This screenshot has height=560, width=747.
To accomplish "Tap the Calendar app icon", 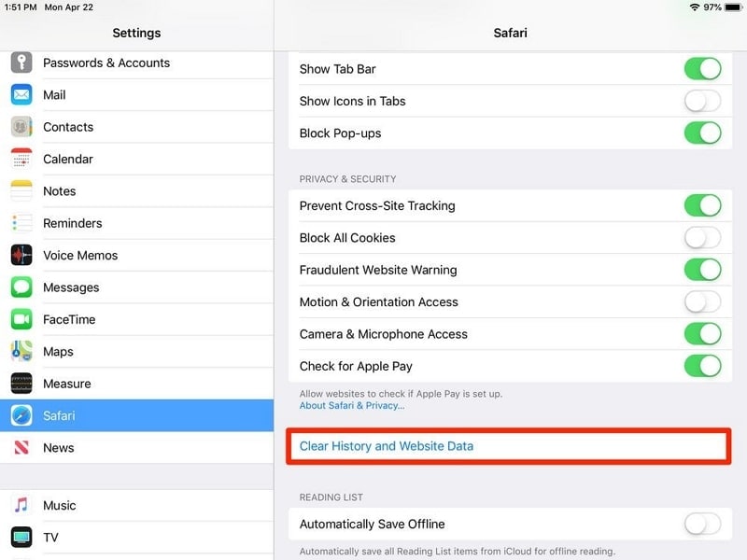I will [x=21, y=159].
